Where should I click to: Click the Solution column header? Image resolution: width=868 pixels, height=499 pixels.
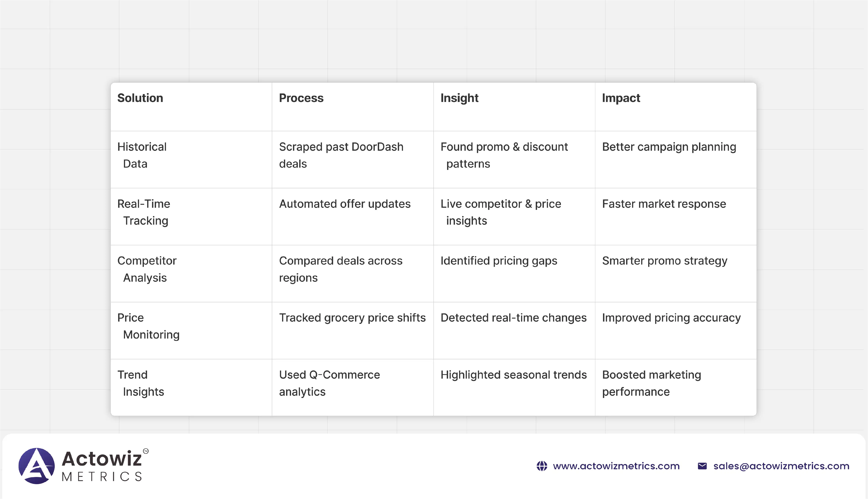140,98
